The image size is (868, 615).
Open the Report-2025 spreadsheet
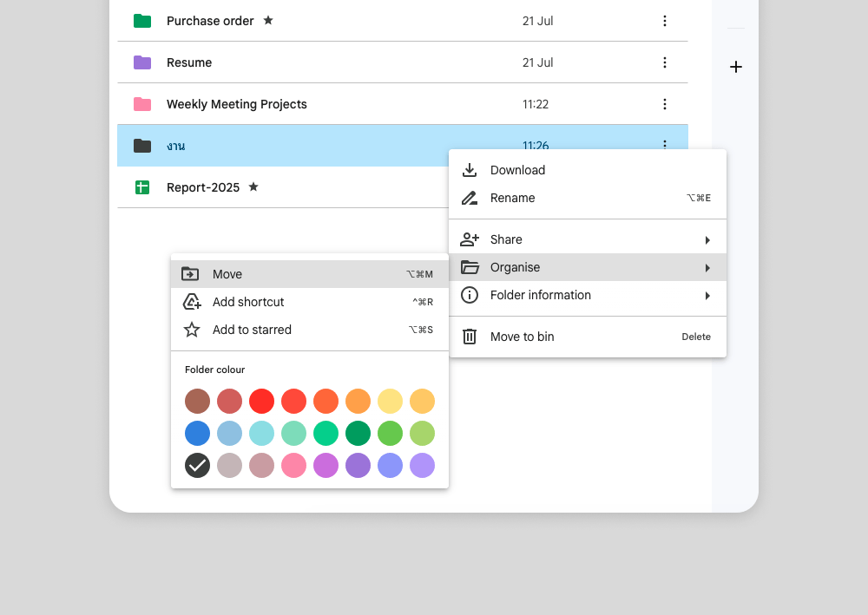point(203,187)
